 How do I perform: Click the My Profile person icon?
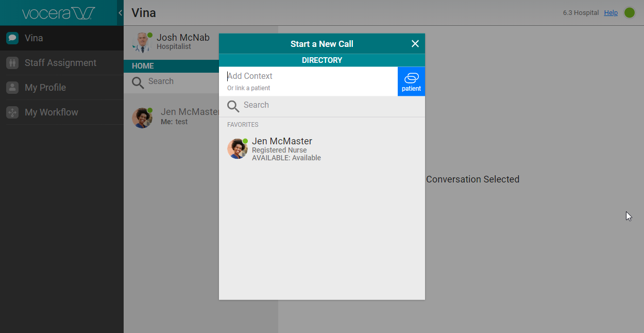(x=12, y=88)
